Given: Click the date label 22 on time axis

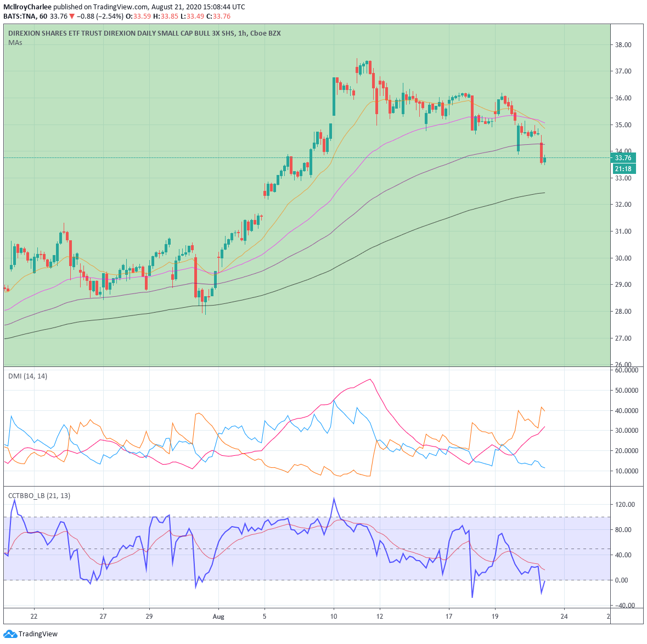Looking at the screenshot, I should coord(34,617).
